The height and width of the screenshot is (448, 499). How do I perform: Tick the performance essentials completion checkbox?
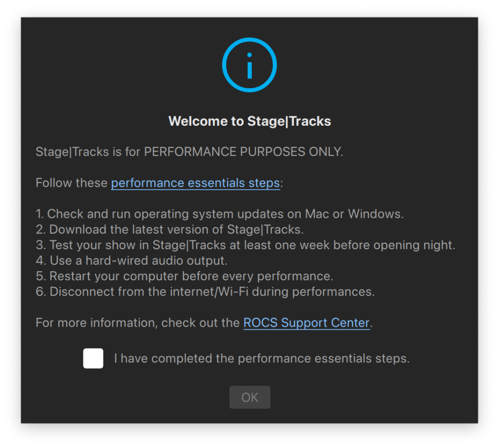pyautogui.click(x=93, y=358)
